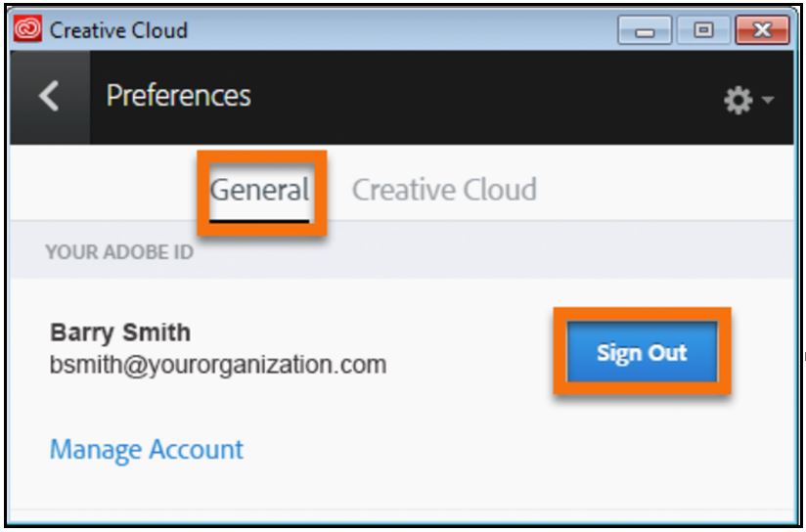Close the Creative Cloud window

760,29
